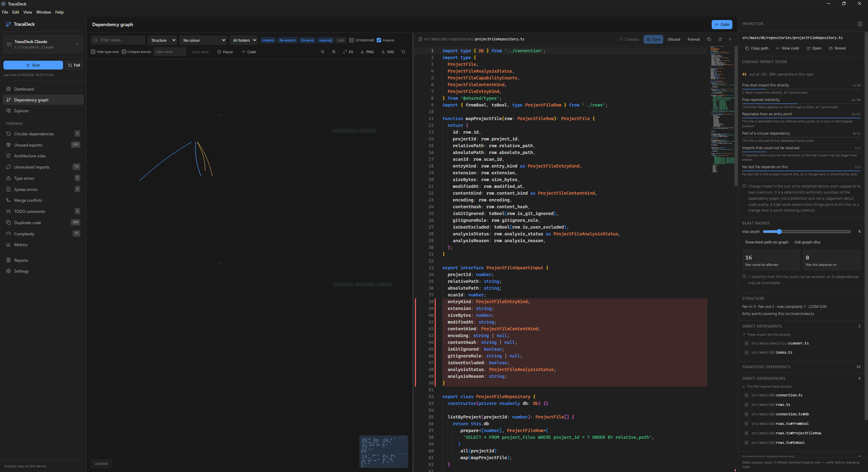Open Unresolved imports findings
The height and width of the screenshot is (472, 868).
[x=43, y=167]
